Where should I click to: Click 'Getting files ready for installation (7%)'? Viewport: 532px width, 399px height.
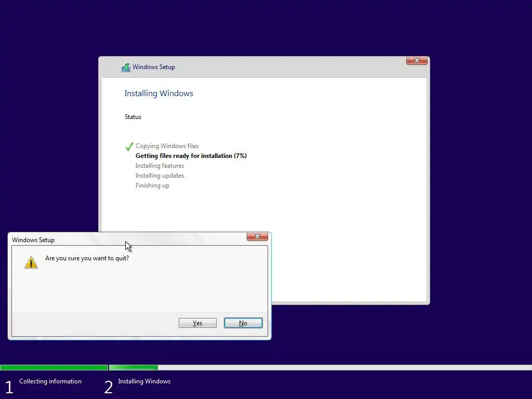(x=191, y=156)
